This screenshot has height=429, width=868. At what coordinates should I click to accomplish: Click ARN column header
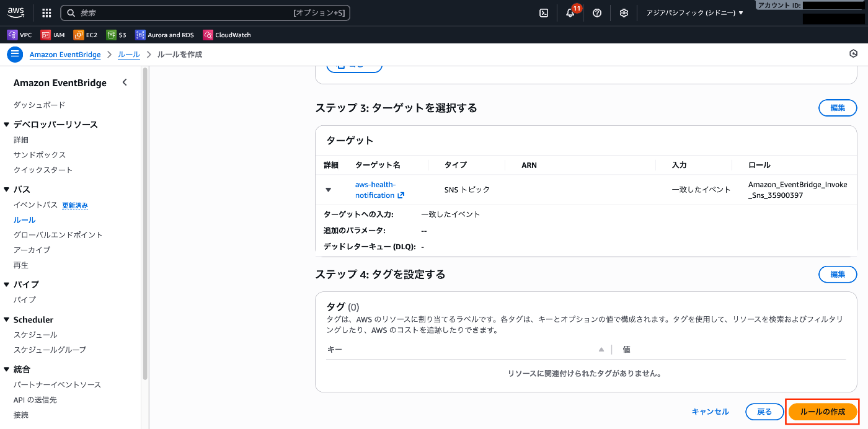tap(529, 165)
